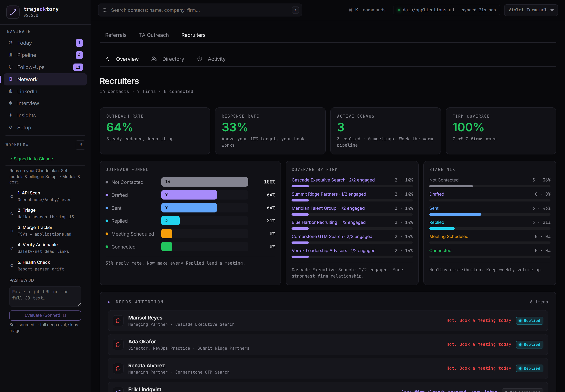
Task: Toggle the API Scan step circle
Action: click(12, 197)
